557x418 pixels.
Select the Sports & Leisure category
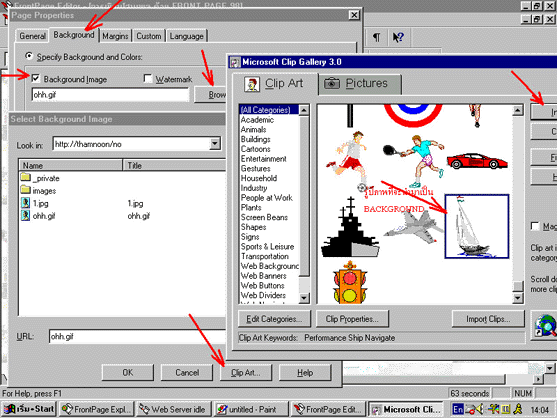269,246
